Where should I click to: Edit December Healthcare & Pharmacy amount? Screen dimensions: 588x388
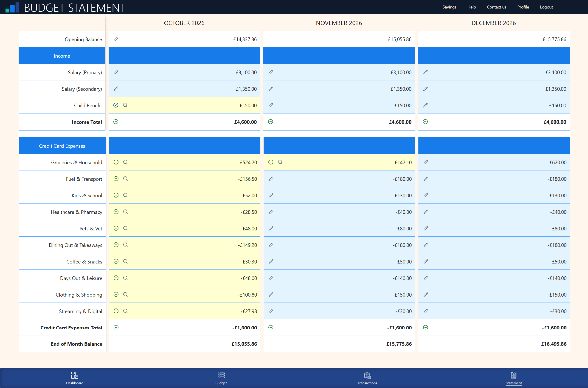pos(425,212)
